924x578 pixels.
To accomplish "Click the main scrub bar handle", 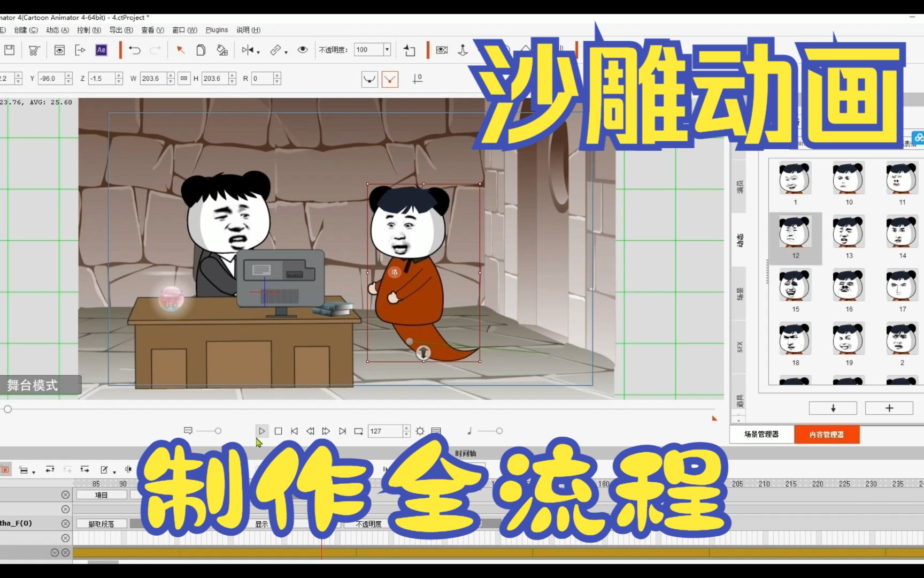I will (x=7, y=409).
